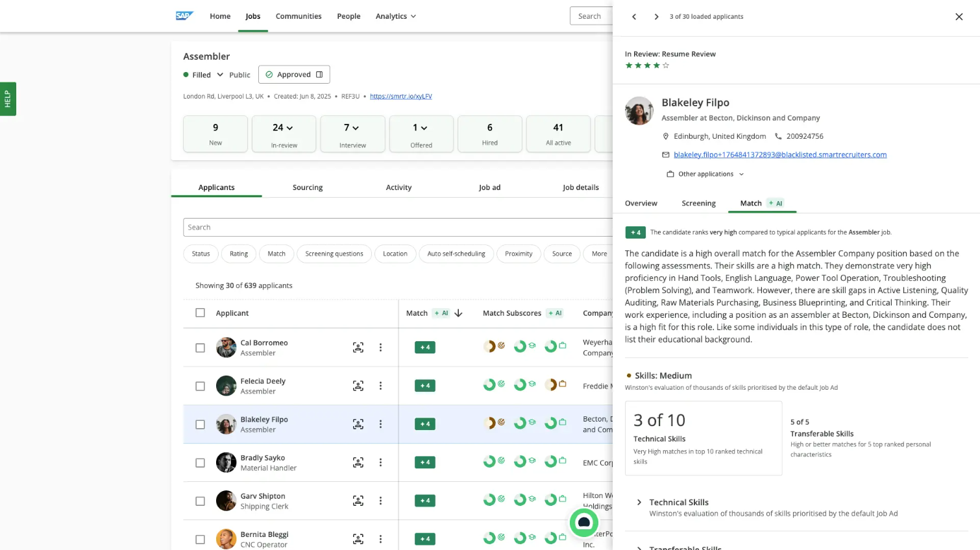The height and width of the screenshot is (550, 980).
Task: Expand the 7 Interview stage card
Action: click(352, 134)
